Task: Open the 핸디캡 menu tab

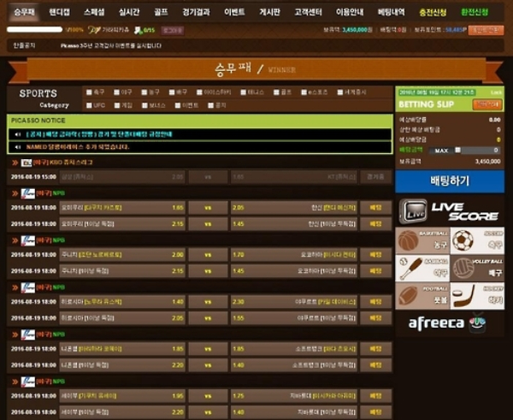Action: (x=59, y=12)
